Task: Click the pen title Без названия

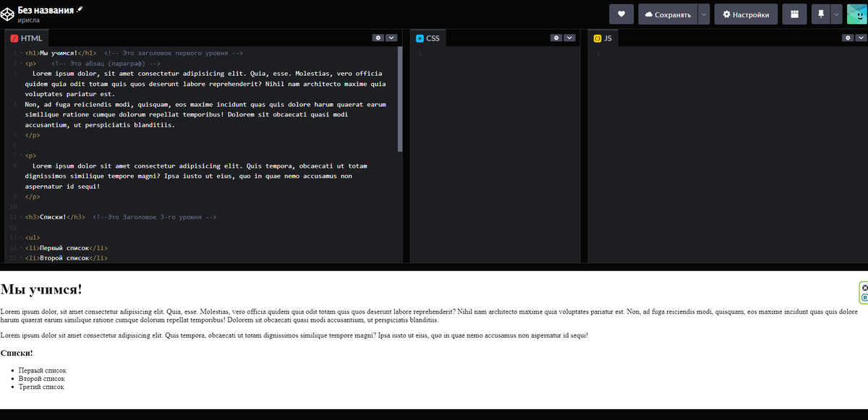Action: pyautogui.click(x=46, y=9)
